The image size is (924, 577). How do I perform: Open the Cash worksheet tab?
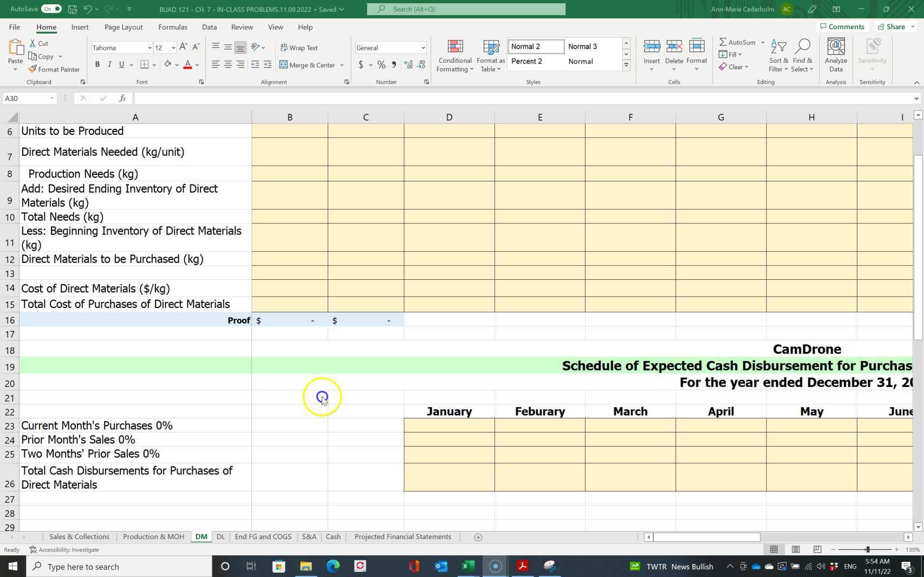(x=333, y=536)
